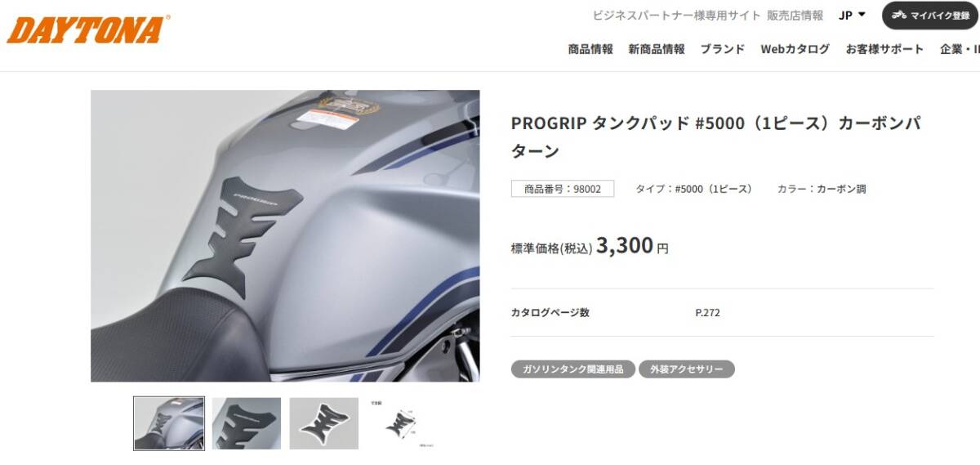Open the 新商品情報 menu

click(x=657, y=49)
